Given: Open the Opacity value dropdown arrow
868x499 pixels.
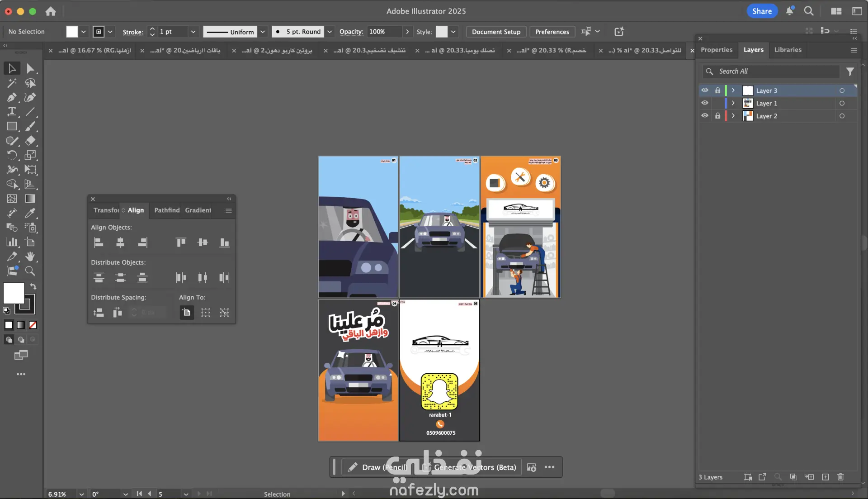Looking at the screenshot, I should pyautogui.click(x=407, y=32).
